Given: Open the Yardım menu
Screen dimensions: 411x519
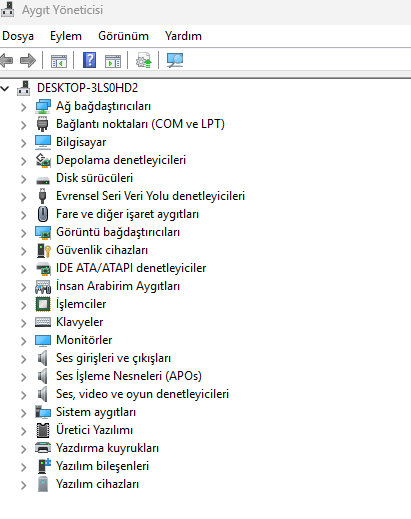Looking at the screenshot, I should click(183, 36).
